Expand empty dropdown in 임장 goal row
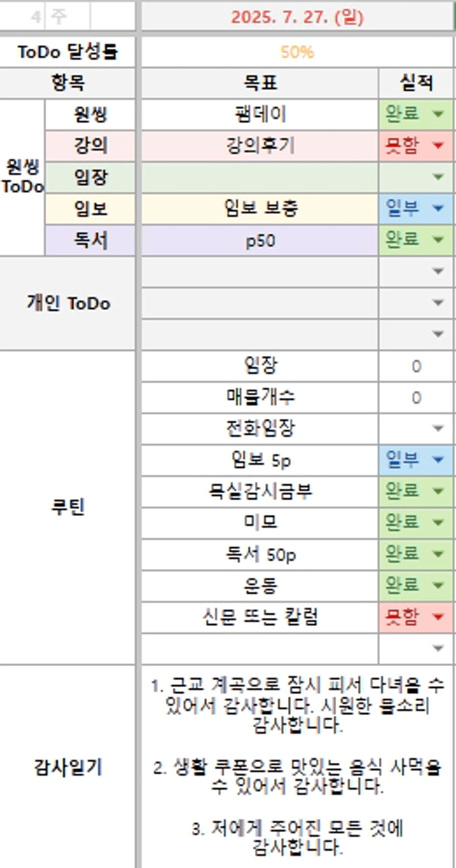This screenshot has width=456, height=868. pos(438,177)
